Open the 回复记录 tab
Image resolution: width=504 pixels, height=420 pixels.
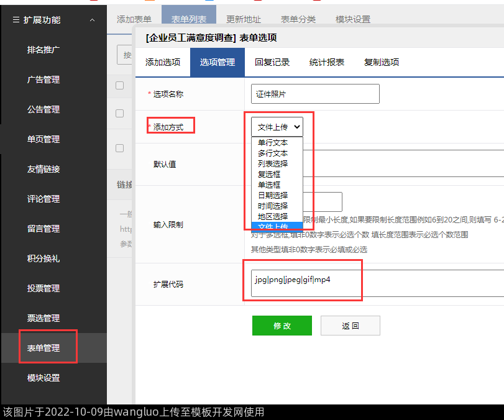tap(272, 62)
